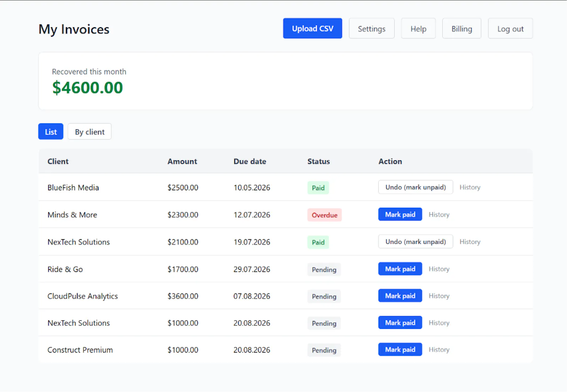Click the Overdue status badge

(x=325, y=215)
